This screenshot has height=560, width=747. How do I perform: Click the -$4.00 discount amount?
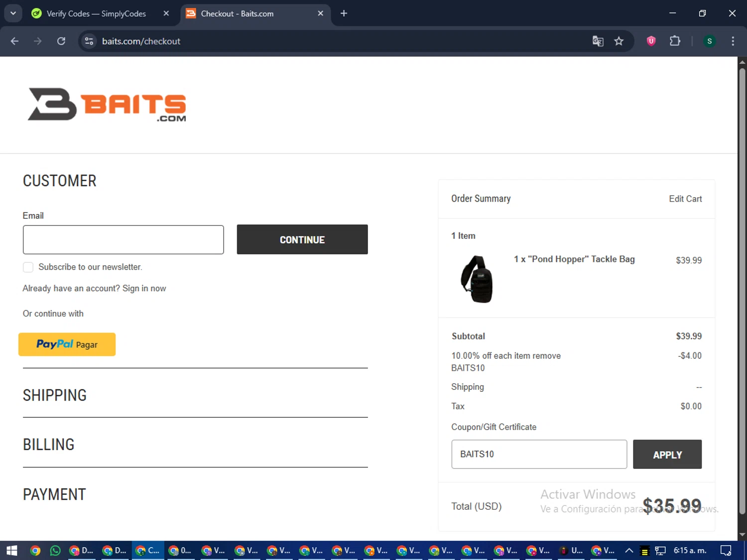coord(690,356)
